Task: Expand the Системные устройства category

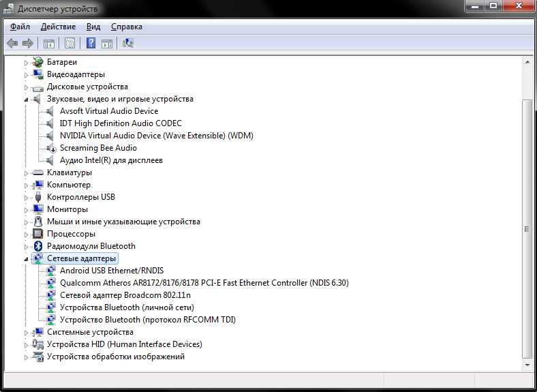Action: pyautogui.click(x=26, y=333)
